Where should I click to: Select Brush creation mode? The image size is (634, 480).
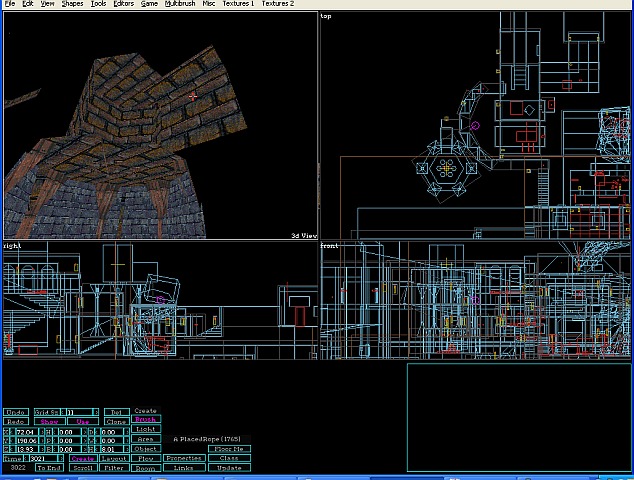click(145, 419)
